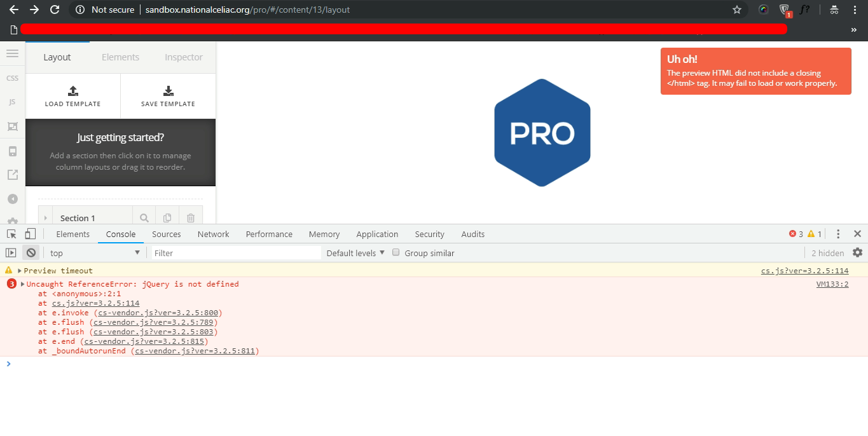The image size is (868, 436).
Task: Open the JS editor from sidebar
Action: point(12,102)
